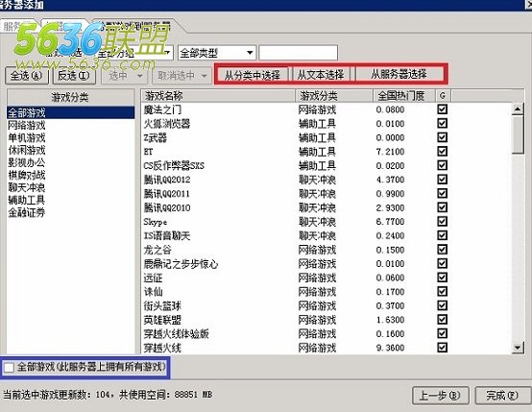Click popularity value 9.3600
532x412 pixels.
pos(390,348)
